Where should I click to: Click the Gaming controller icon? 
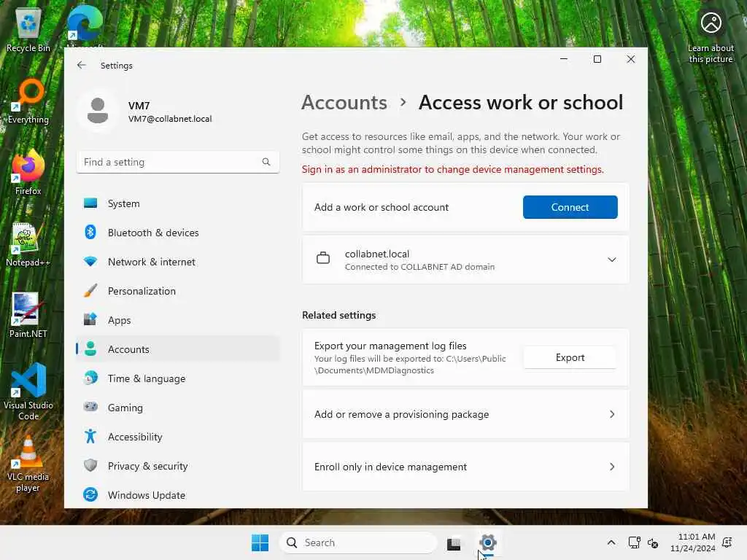[x=90, y=407]
